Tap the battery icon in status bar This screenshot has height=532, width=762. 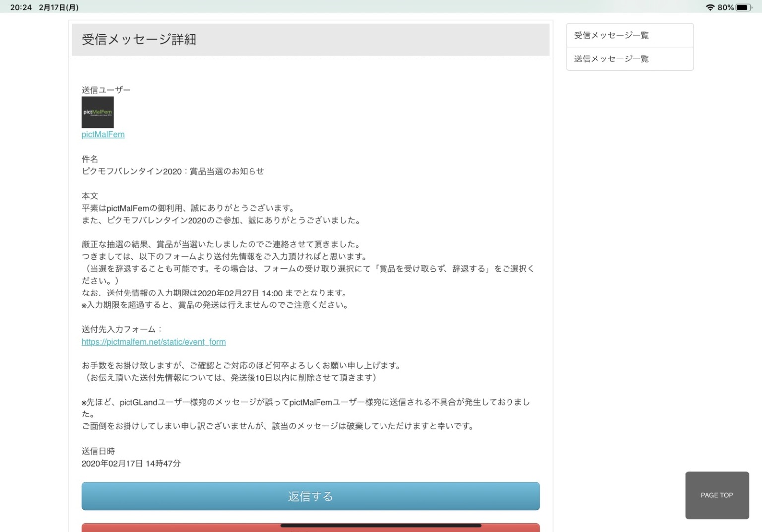[744, 7]
